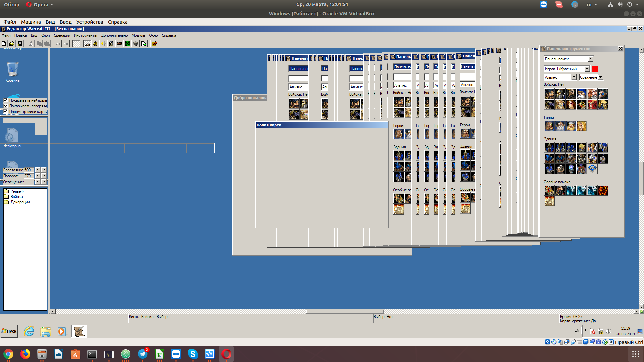Open the editor's Инструменты menu
Viewport: 644px width, 362px height.
(86, 35)
